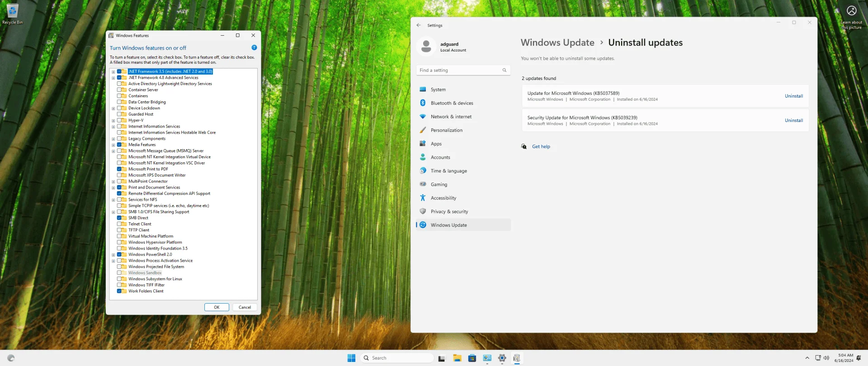Open Microsoft Store from taskbar

(472, 358)
